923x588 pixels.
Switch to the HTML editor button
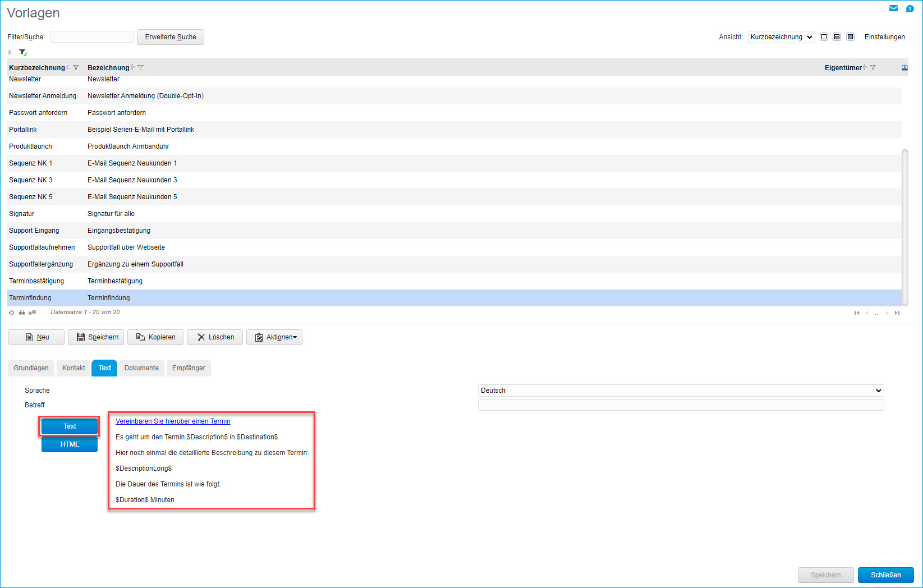pyautogui.click(x=70, y=444)
